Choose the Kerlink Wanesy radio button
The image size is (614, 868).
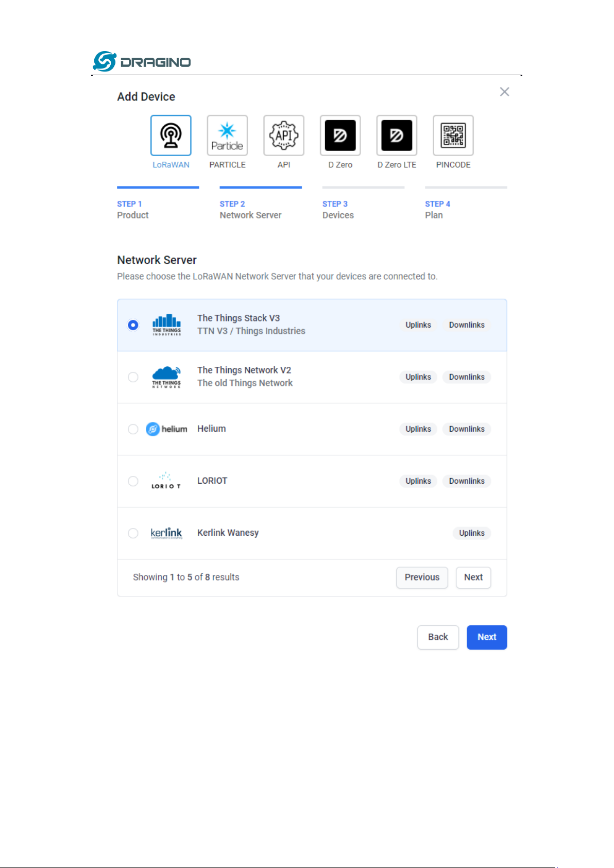click(x=133, y=533)
